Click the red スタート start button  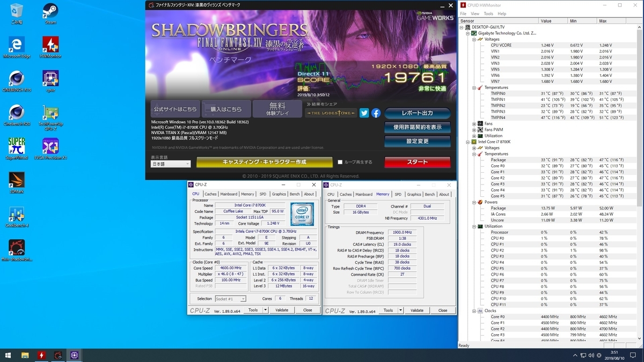point(417,162)
